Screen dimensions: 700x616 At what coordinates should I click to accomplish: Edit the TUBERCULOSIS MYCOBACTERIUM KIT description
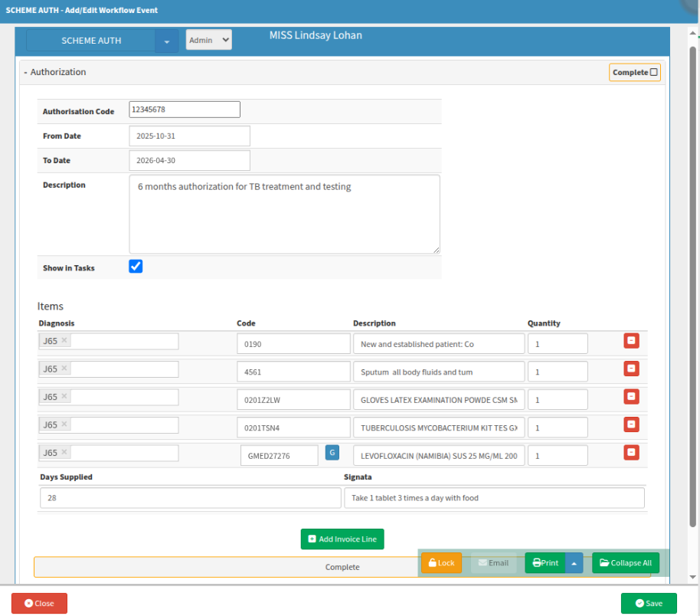(x=439, y=428)
